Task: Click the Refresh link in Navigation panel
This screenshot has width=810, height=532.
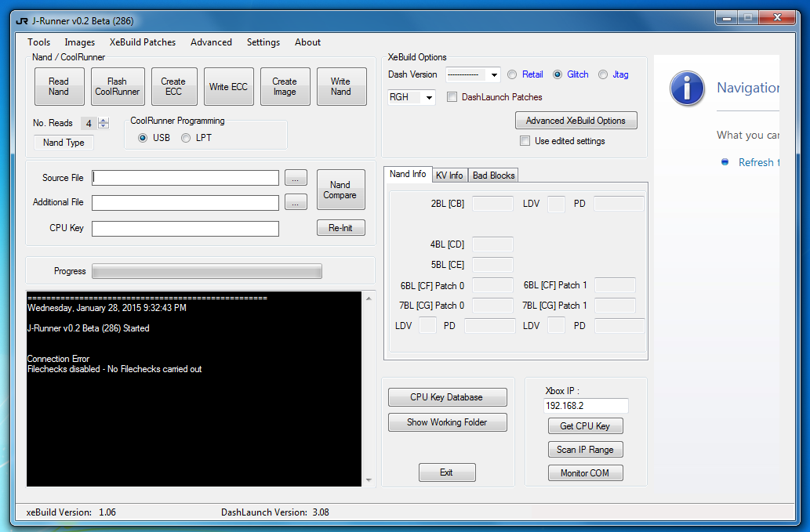Action: (758, 162)
